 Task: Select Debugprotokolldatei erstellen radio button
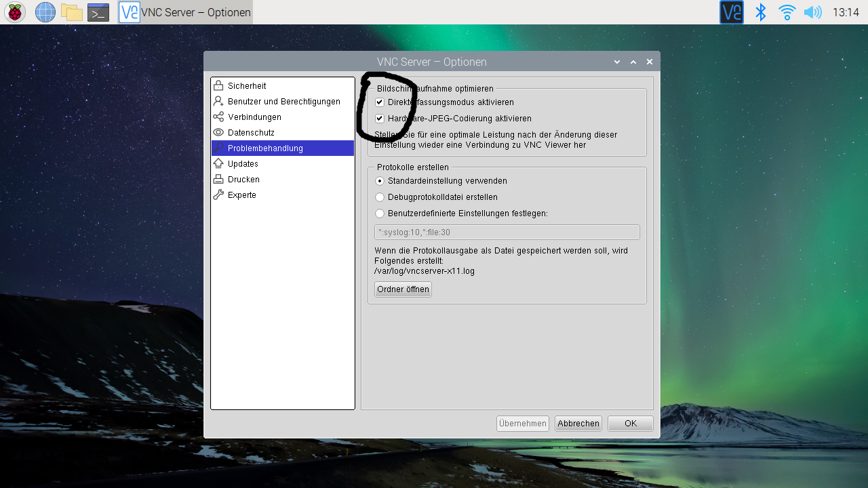(380, 197)
